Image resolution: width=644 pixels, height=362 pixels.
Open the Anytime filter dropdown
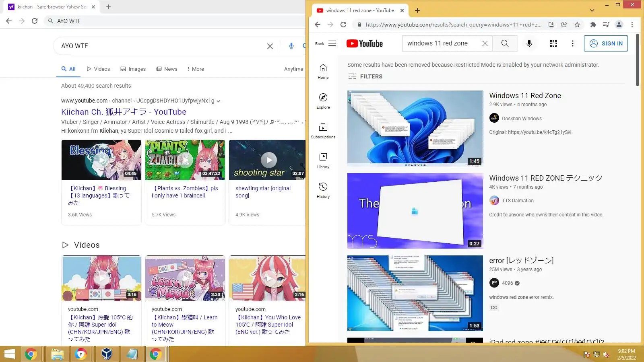click(x=294, y=69)
